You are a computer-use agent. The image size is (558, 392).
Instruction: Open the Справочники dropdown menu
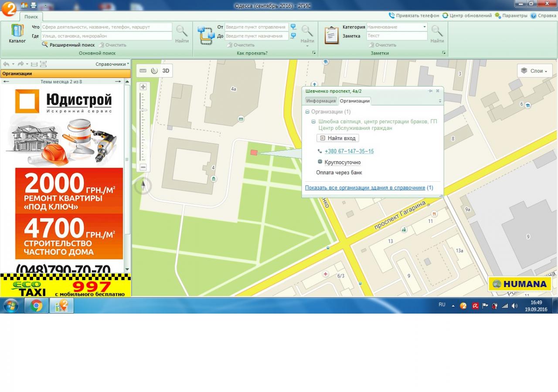(112, 64)
